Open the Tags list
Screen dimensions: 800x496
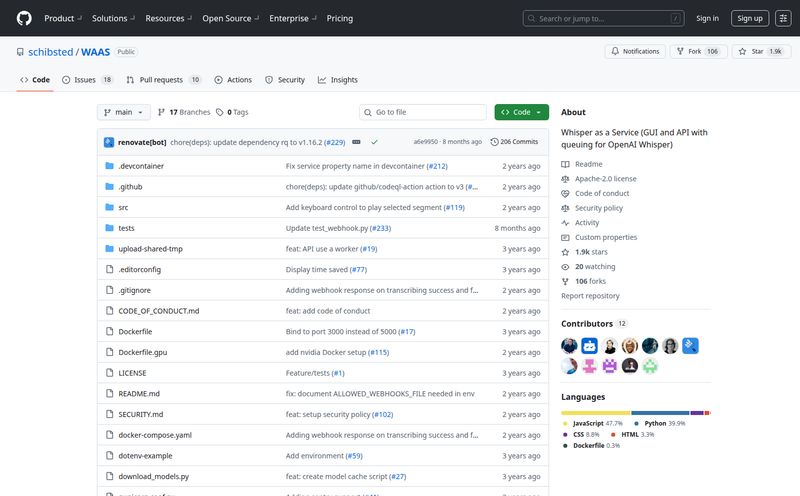[x=237, y=112]
